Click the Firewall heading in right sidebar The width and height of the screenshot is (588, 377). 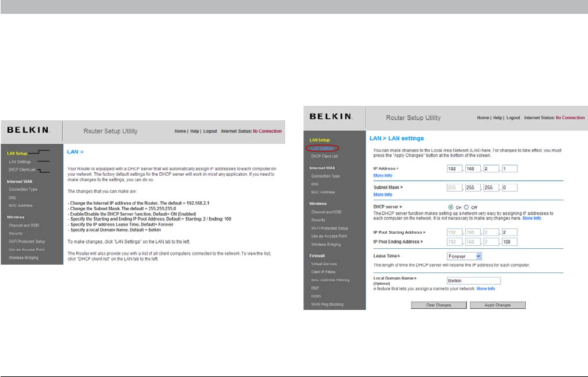pyautogui.click(x=317, y=256)
